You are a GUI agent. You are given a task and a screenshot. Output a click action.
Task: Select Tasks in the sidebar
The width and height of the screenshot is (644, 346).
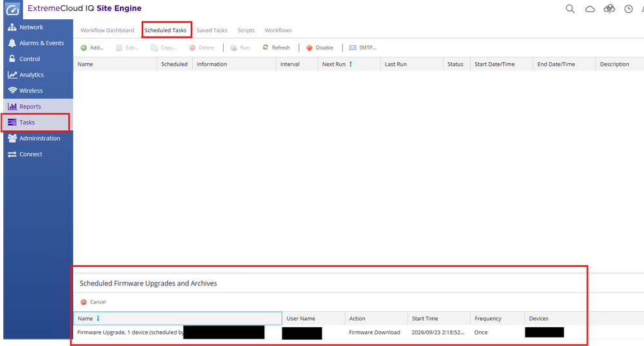tap(38, 122)
